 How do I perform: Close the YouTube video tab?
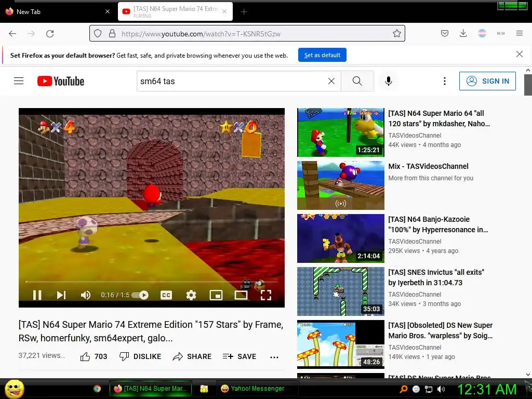[224, 11]
